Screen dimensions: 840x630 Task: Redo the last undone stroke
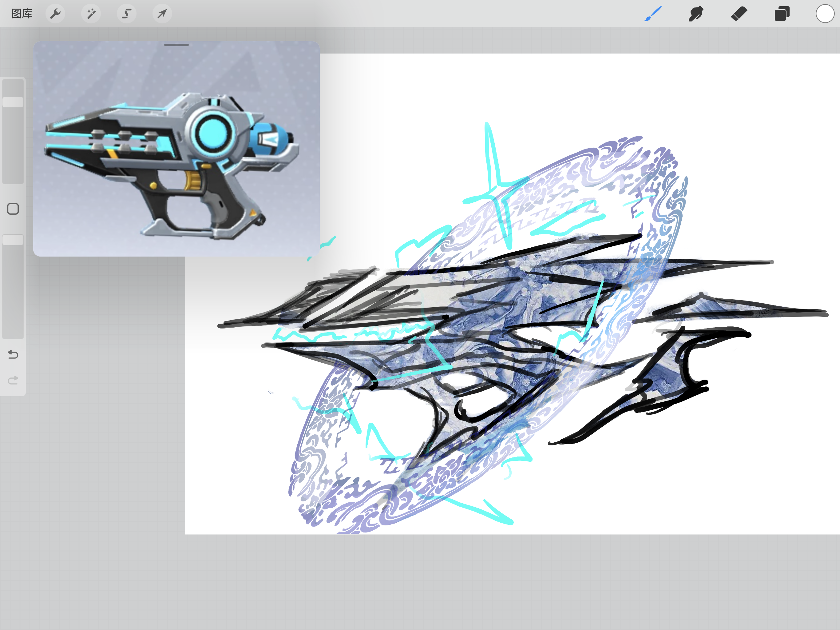click(13, 380)
